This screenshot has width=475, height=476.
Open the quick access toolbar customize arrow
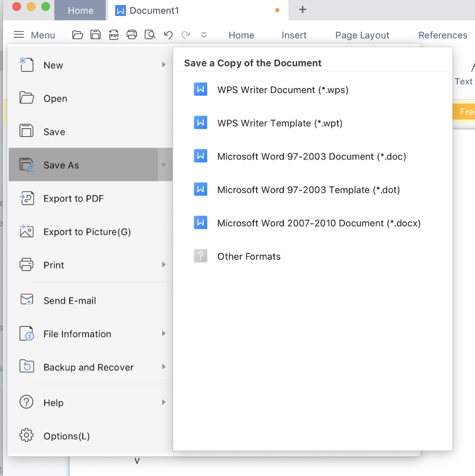pos(204,35)
